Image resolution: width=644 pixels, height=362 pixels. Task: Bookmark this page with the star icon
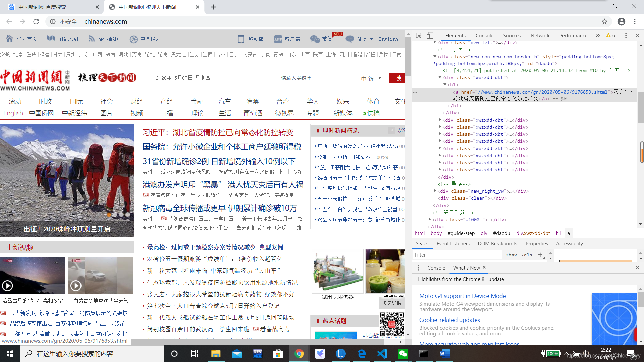[604, 22]
